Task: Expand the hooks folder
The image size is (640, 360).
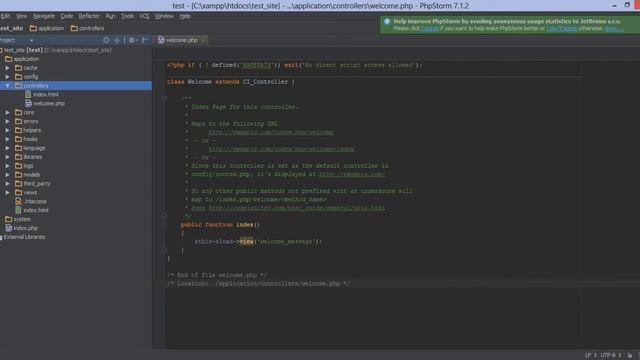Action: (7, 139)
